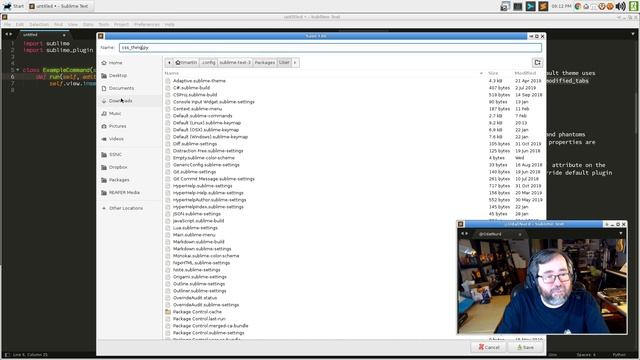Select Markdown.sublime-build in the file list
640x360 pixels.
click(198, 242)
